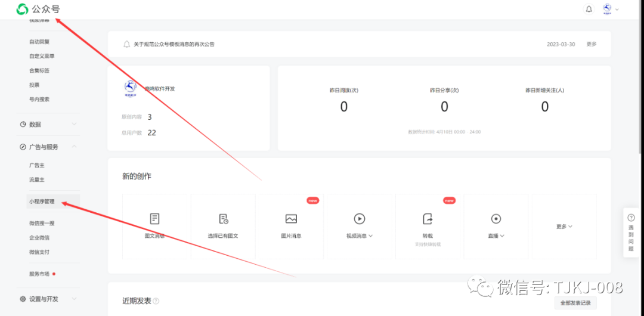Open 自定义菜单 in the sidebar
Viewport: 644px width, 316px height.
click(x=42, y=56)
